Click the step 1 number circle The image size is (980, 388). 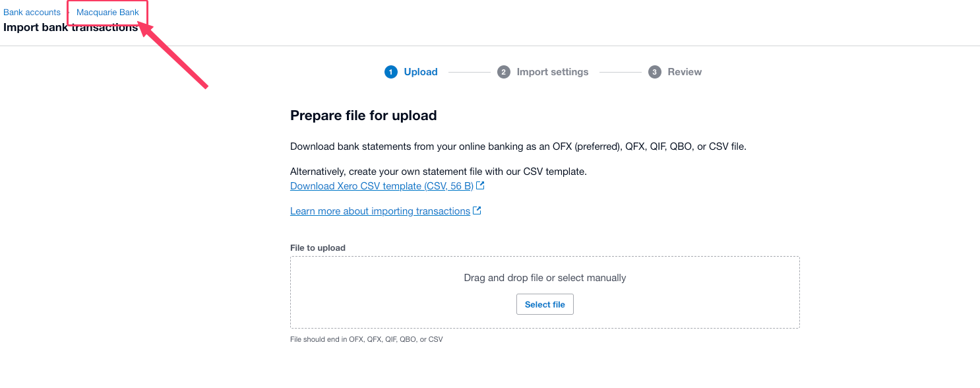click(391, 72)
